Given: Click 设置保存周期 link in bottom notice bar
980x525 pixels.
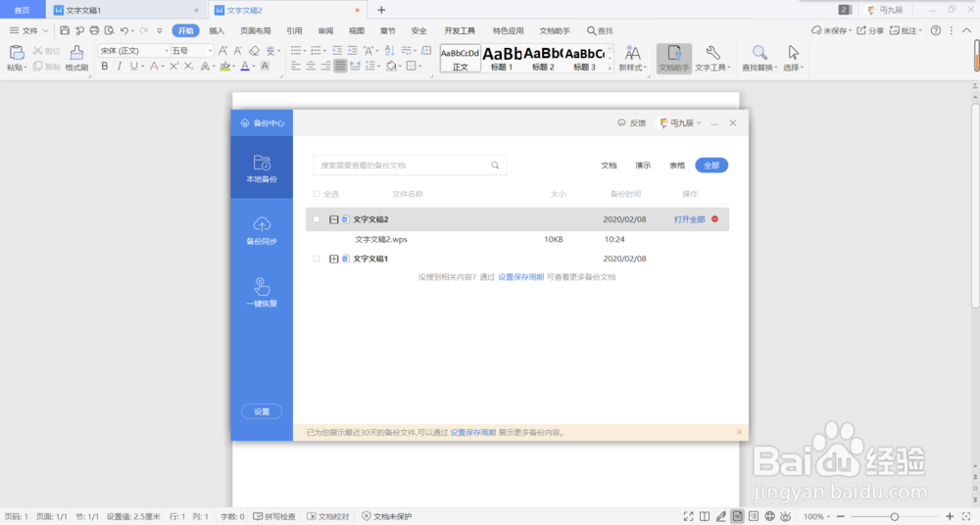Looking at the screenshot, I should [x=473, y=433].
